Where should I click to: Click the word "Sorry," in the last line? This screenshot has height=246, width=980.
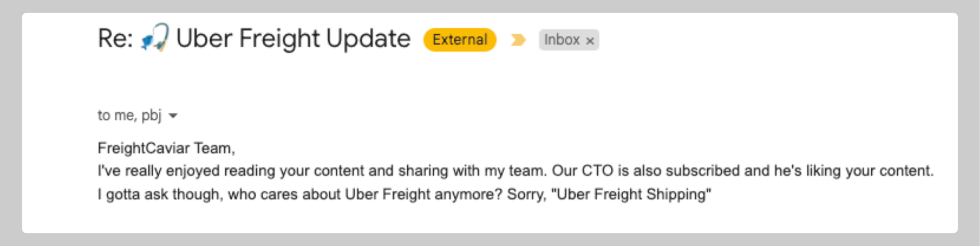[x=526, y=194]
